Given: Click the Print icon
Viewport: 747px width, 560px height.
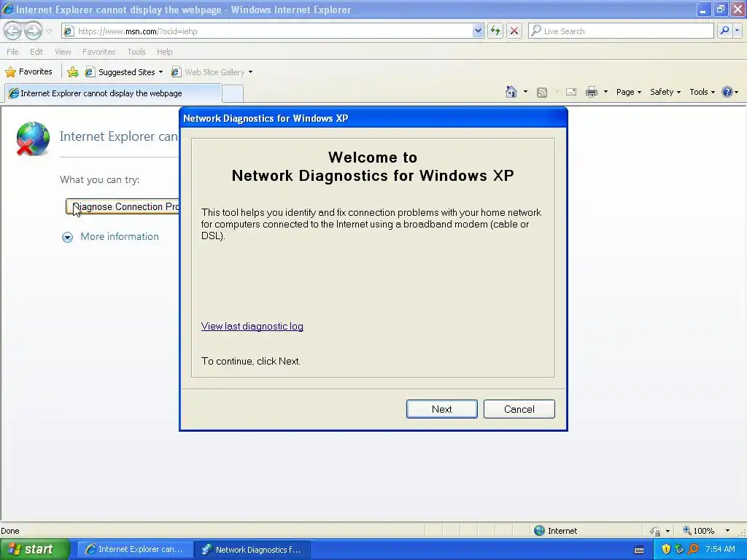Looking at the screenshot, I should tap(591, 92).
